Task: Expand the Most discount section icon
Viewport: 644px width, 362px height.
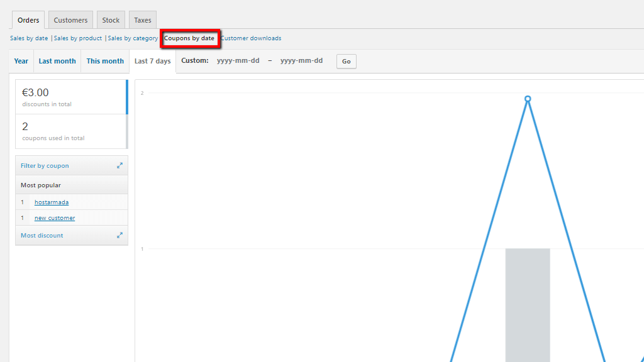Action: tap(119, 236)
